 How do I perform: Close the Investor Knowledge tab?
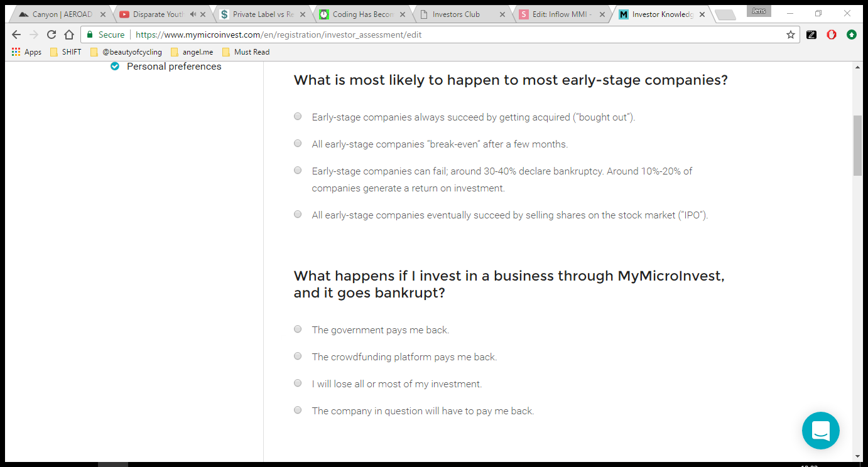pyautogui.click(x=702, y=14)
